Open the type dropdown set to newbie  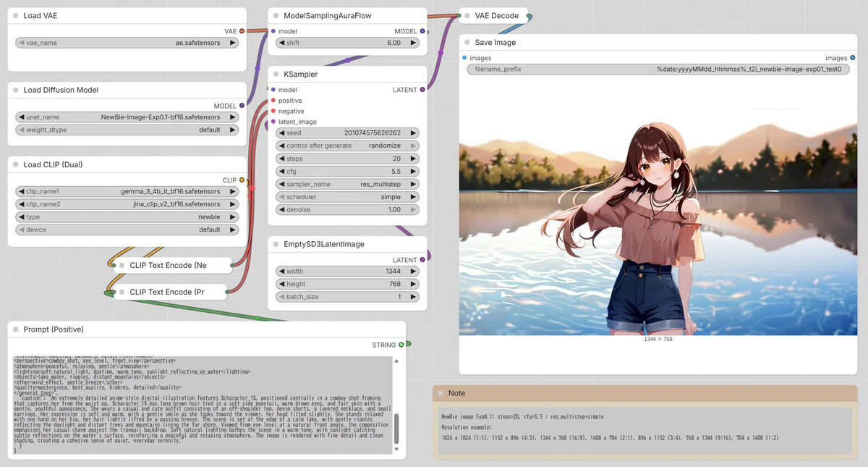[x=127, y=217]
